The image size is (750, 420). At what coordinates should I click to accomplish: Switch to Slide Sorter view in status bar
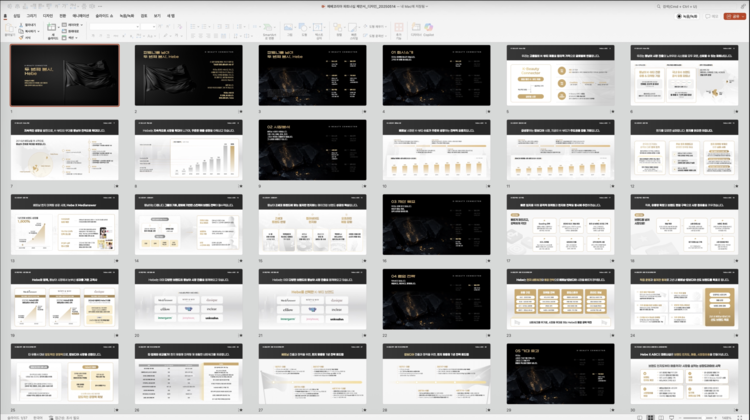(x=650, y=417)
